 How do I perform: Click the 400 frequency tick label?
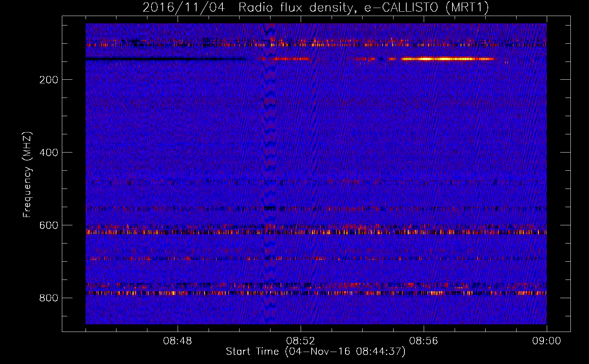click(x=49, y=153)
